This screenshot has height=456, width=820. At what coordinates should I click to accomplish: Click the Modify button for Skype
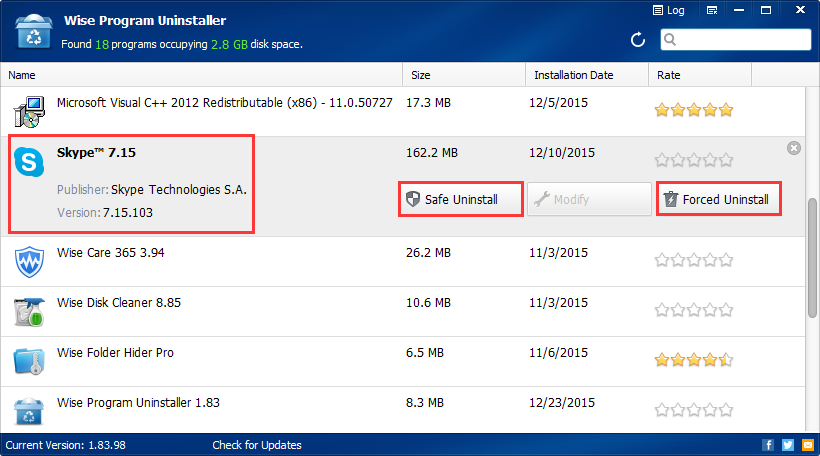tap(589, 199)
